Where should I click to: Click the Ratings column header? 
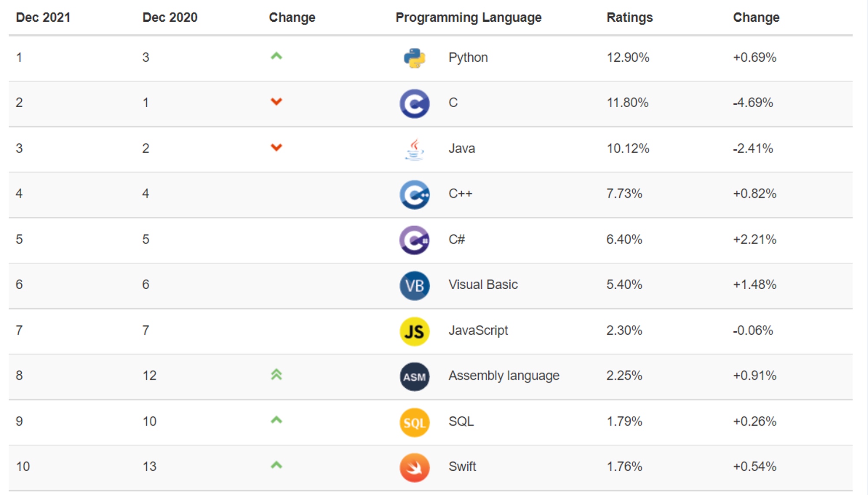click(x=629, y=17)
